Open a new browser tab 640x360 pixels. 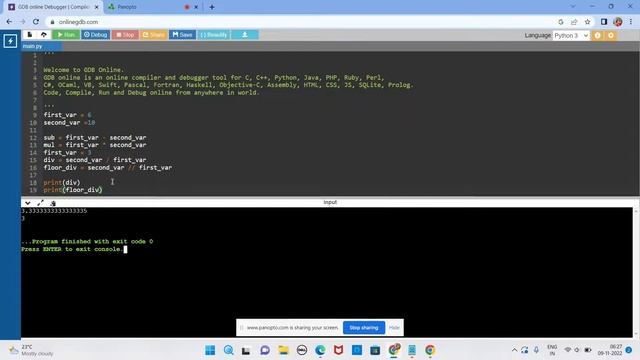click(x=212, y=7)
